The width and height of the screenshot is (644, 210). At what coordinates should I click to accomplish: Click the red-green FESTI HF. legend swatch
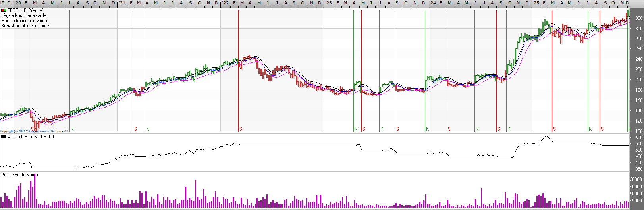tap(4, 10)
